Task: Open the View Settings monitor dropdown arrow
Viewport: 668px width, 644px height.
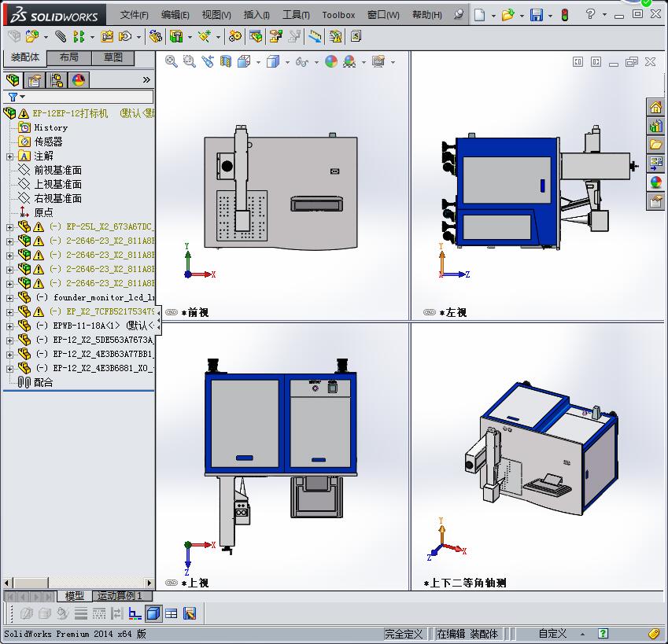Action: click(x=393, y=63)
